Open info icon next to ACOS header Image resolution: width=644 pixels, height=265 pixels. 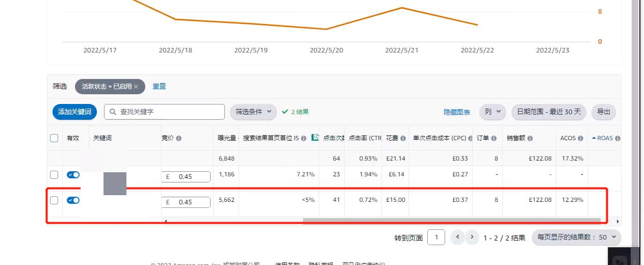click(x=581, y=138)
